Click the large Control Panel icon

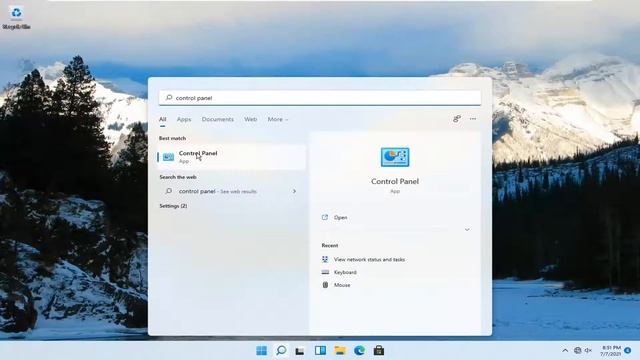click(x=395, y=157)
